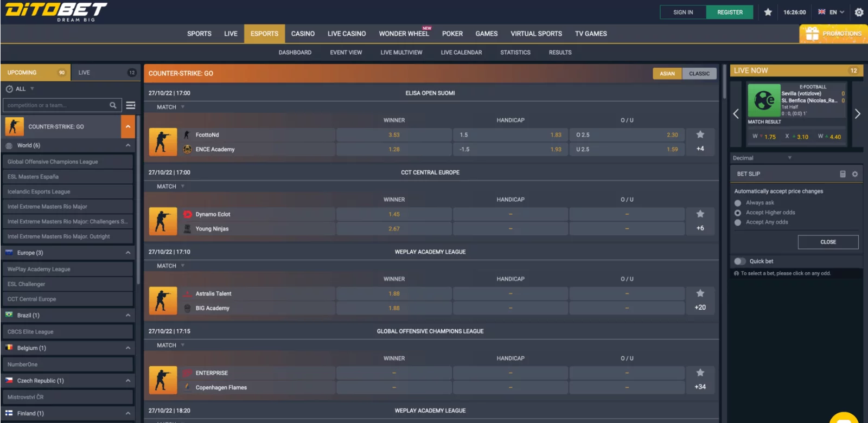Click the e-football icon in Live Now
The height and width of the screenshot is (423, 868).
click(764, 100)
